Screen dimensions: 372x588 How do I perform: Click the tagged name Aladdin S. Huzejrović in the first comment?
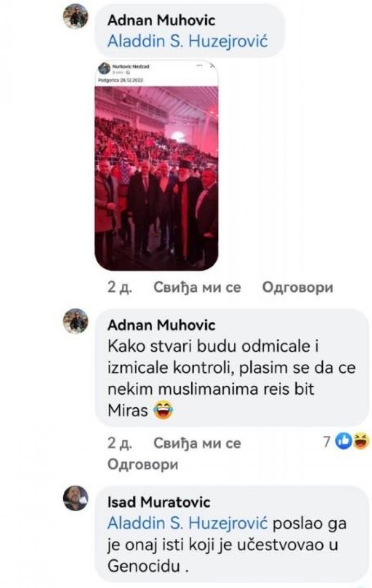[187, 41]
